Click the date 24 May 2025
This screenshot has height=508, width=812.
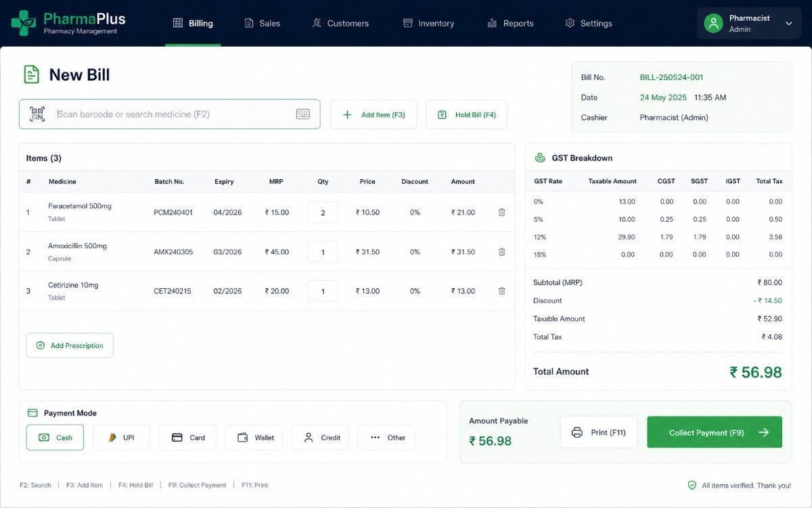pyautogui.click(x=663, y=97)
